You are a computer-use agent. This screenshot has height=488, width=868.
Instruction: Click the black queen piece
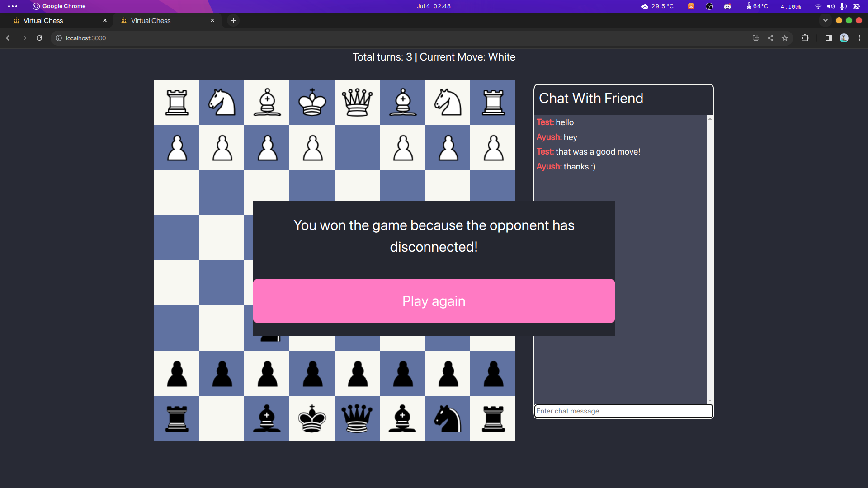(357, 419)
